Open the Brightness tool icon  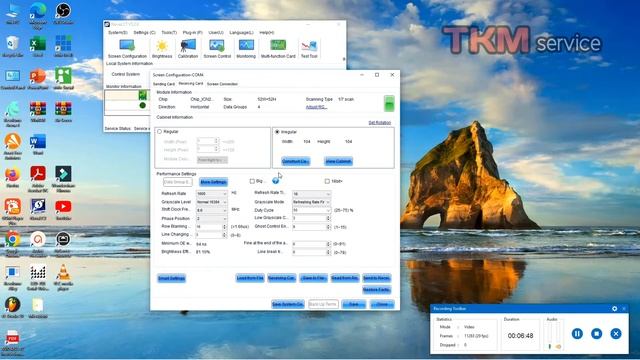tap(162, 49)
